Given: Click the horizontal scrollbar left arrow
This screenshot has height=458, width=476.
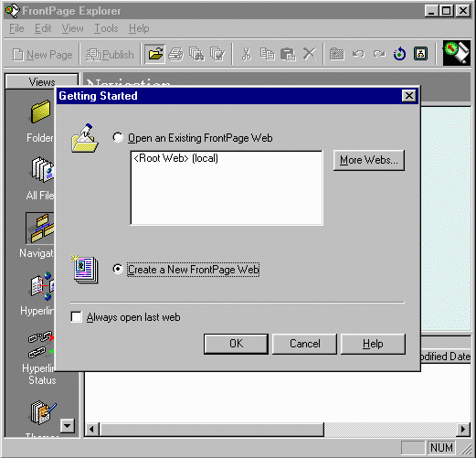Looking at the screenshot, I should click(91, 430).
